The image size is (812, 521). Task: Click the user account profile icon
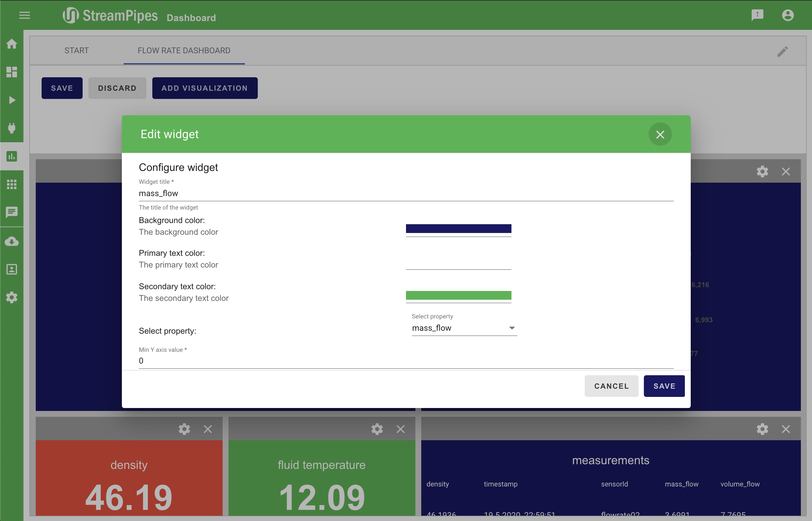coord(788,15)
